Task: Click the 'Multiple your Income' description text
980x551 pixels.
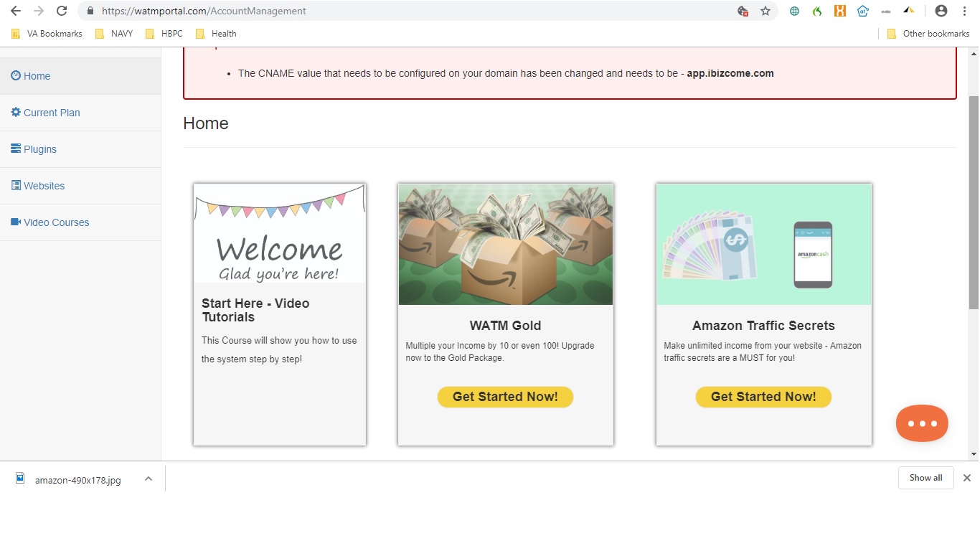Action: click(500, 352)
